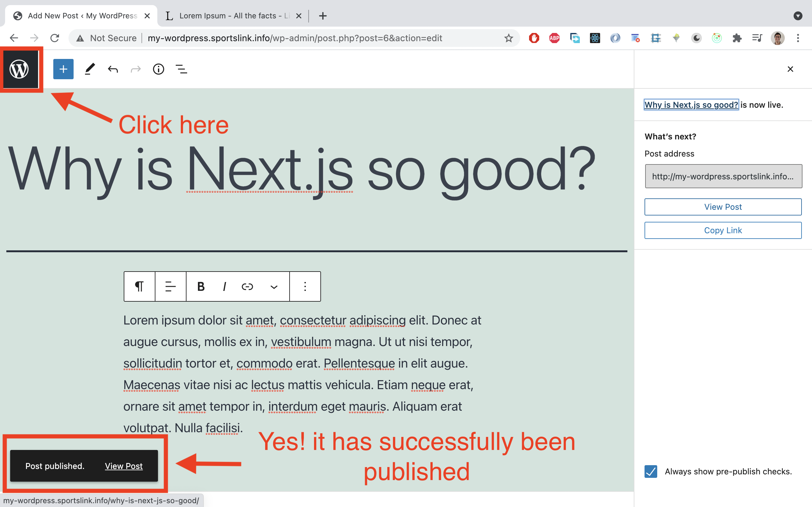Image resolution: width=812 pixels, height=507 pixels.
Task: Enable Always show pre-publish checks
Action: click(x=651, y=472)
